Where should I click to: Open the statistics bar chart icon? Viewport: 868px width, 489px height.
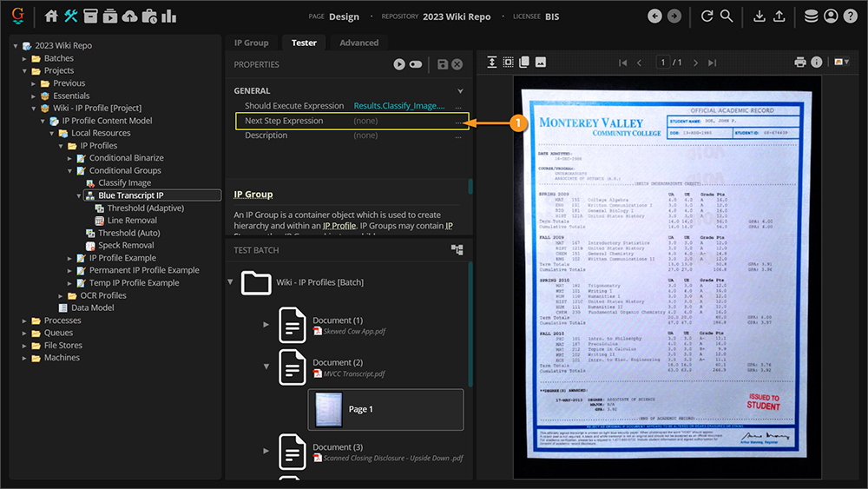[x=168, y=17]
